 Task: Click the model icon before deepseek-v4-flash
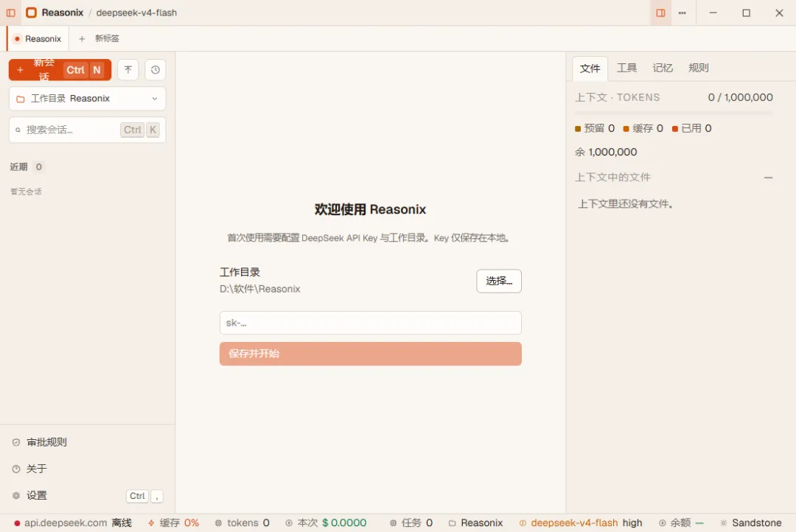(x=523, y=523)
